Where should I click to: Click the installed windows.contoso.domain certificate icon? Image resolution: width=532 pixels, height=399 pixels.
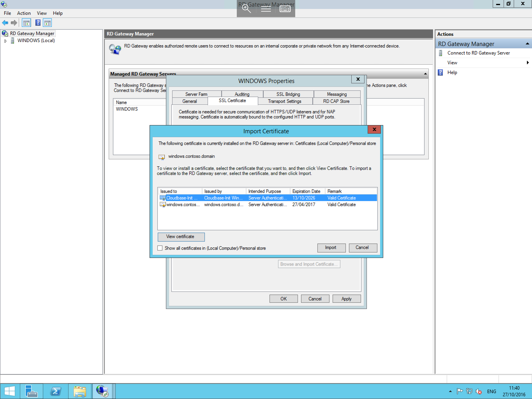coord(162,157)
